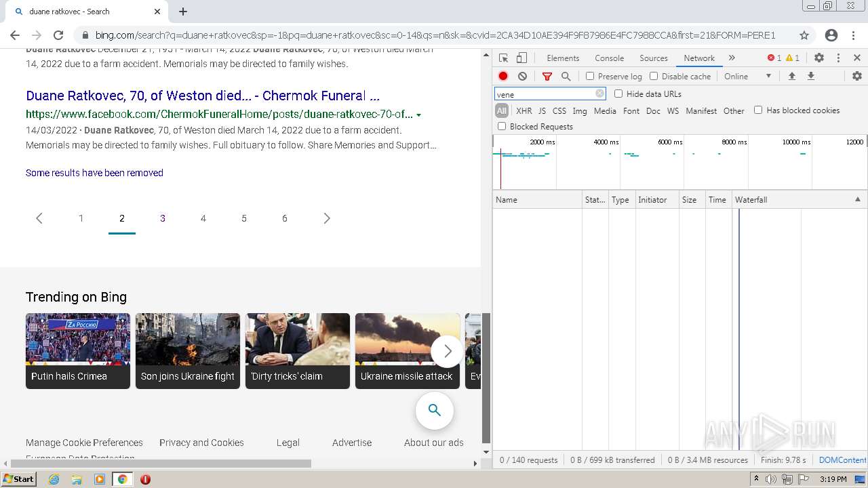This screenshot has height=488, width=868.
Task: Show the warnings count indicator
Action: pos(793,58)
